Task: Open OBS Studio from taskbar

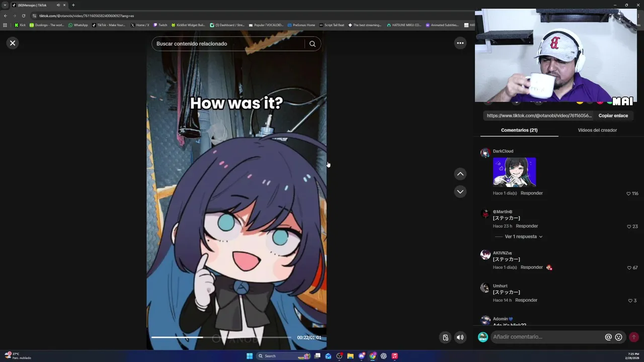Action: pyautogui.click(x=340, y=356)
